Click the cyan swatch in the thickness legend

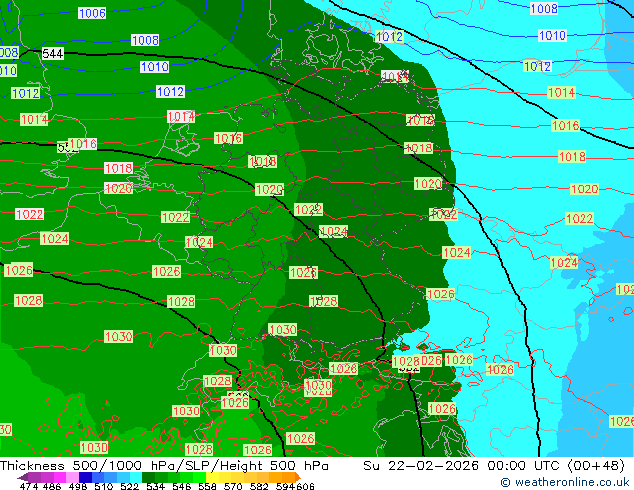click(136, 477)
